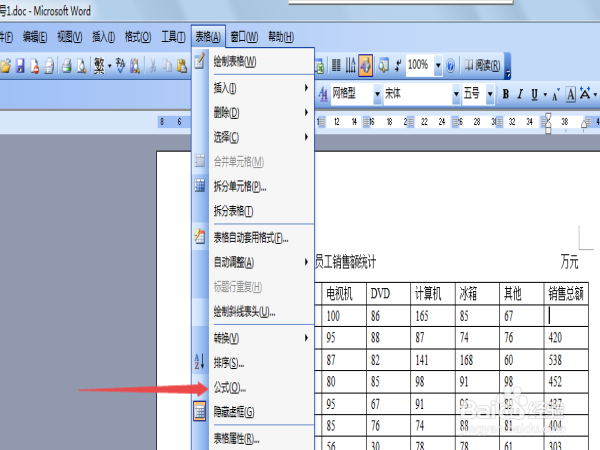Open the 格式(O) Format menu
The height and width of the screenshot is (450, 600).
point(138,37)
